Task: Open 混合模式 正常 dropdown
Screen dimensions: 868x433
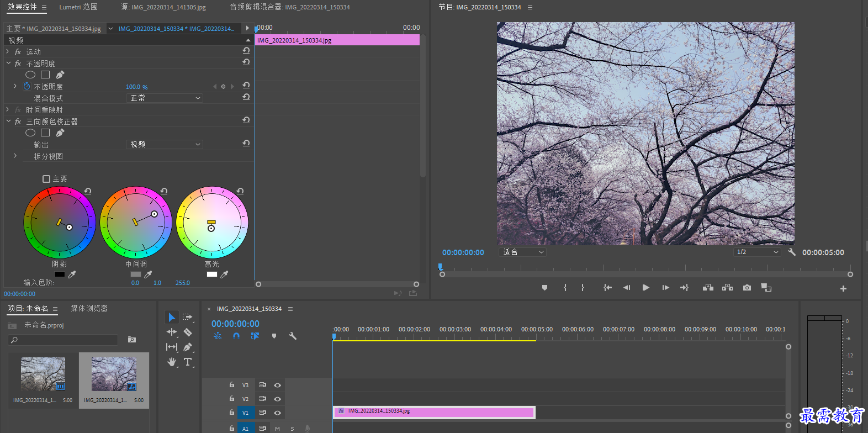Action: [165, 98]
